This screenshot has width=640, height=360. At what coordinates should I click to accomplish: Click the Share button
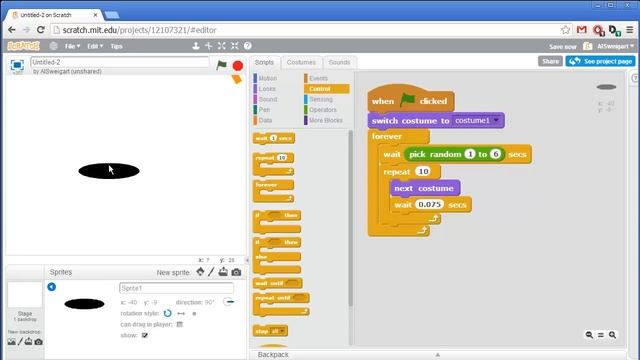(550, 61)
